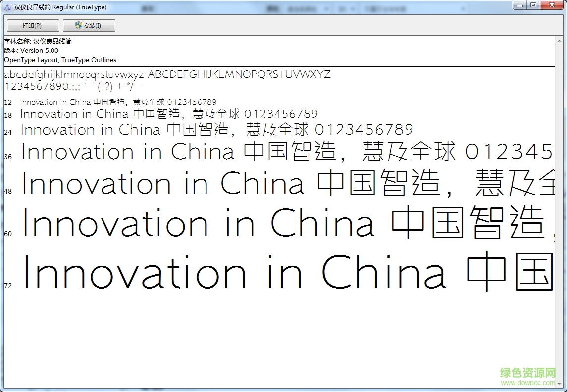Viewport: 567px width, 392px height.
Task: Click the '1234567890.:,;' digits sample line
Action: point(72,86)
